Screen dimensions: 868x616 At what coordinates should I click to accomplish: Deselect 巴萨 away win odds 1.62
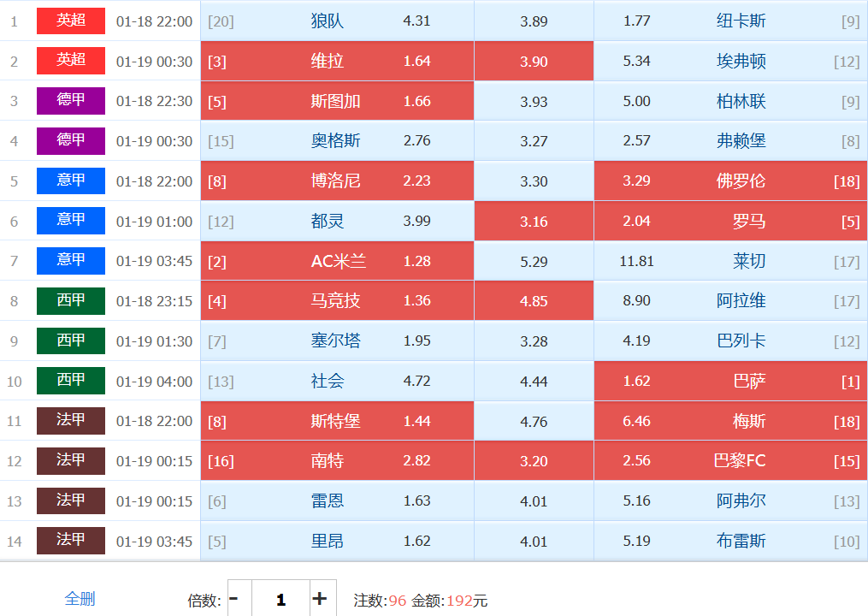tap(730, 382)
